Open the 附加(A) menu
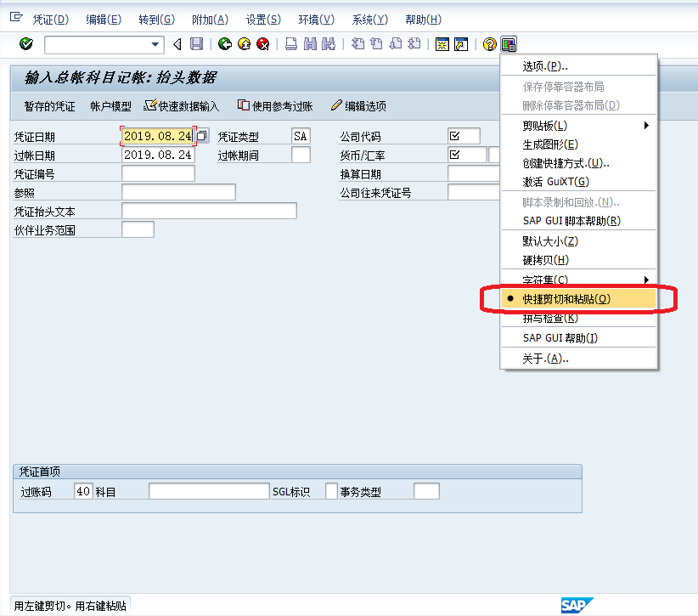 coord(210,20)
